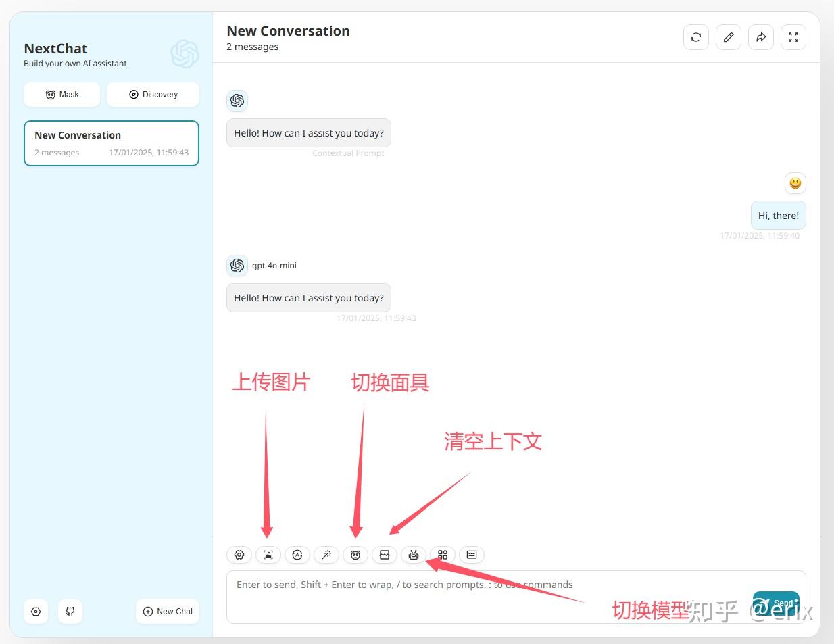The image size is (834, 644).
Task: Open the chat settings gear icon
Action: point(239,554)
